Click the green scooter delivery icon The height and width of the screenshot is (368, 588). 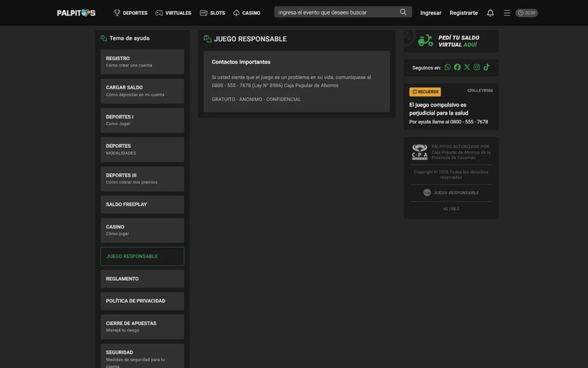point(425,40)
